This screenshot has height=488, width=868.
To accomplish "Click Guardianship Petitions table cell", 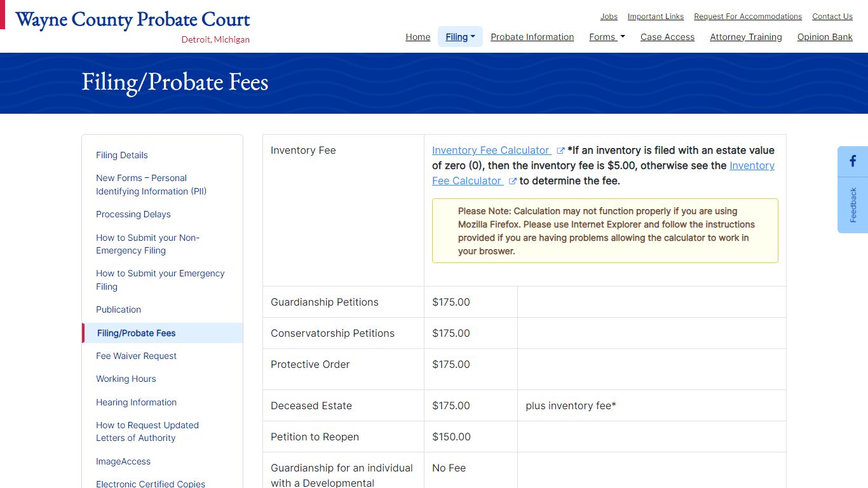I will (343, 302).
